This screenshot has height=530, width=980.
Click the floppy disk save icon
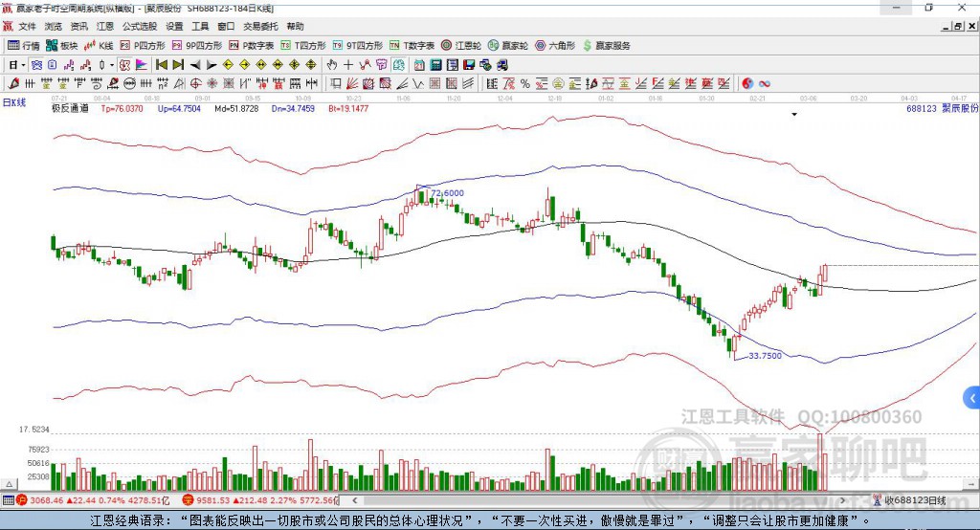(469, 65)
